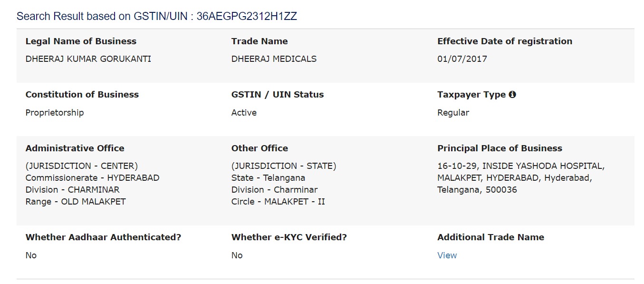Click the Administrative Office heading
This screenshot has width=644, height=284.
point(75,148)
